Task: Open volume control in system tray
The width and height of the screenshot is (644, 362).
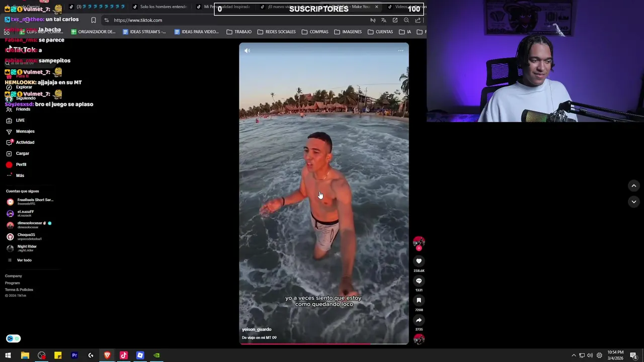Action: (590, 355)
